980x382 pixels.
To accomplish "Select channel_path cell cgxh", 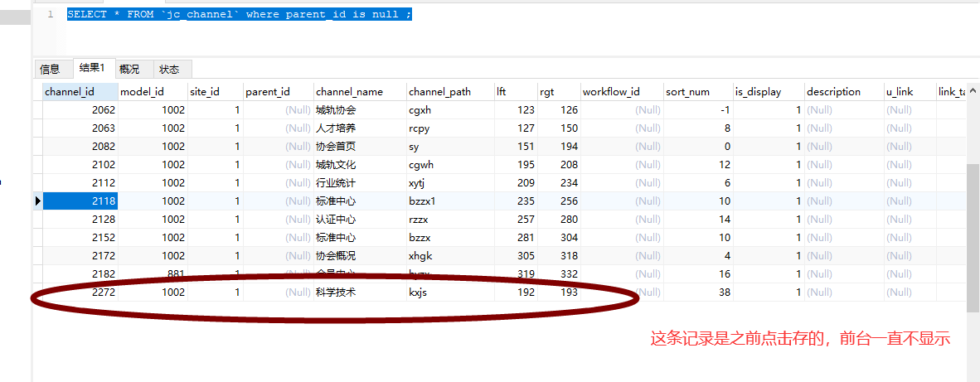I will pyautogui.click(x=450, y=110).
